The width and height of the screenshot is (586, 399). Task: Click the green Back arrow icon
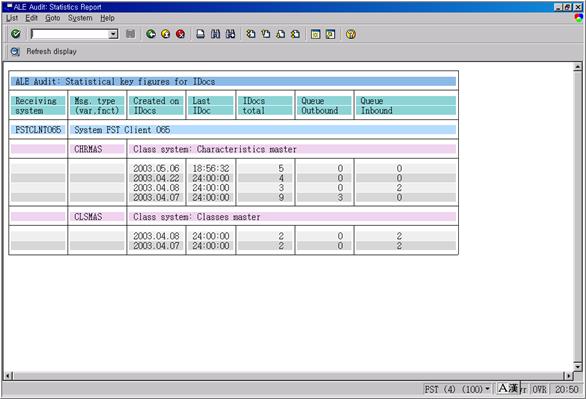point(151,34)
